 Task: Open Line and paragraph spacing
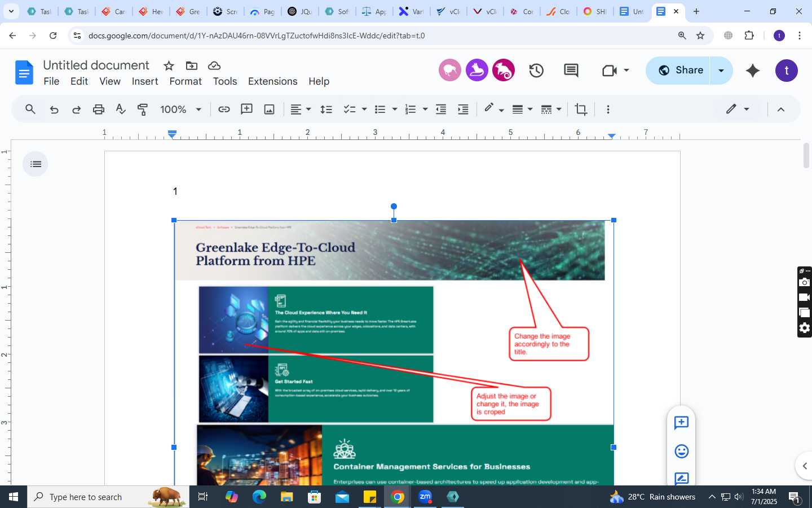click(x=326, y=110)
